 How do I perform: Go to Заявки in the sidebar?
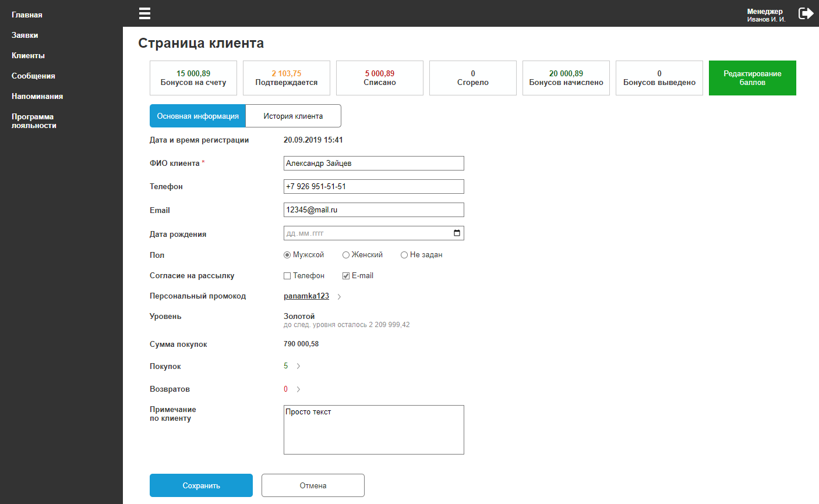tap(25, 35)
